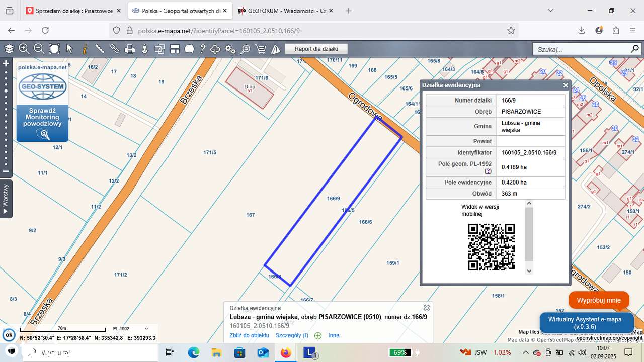Click the Zbliż do obiektu link
644x362 pixels.
tap(250, 335)
